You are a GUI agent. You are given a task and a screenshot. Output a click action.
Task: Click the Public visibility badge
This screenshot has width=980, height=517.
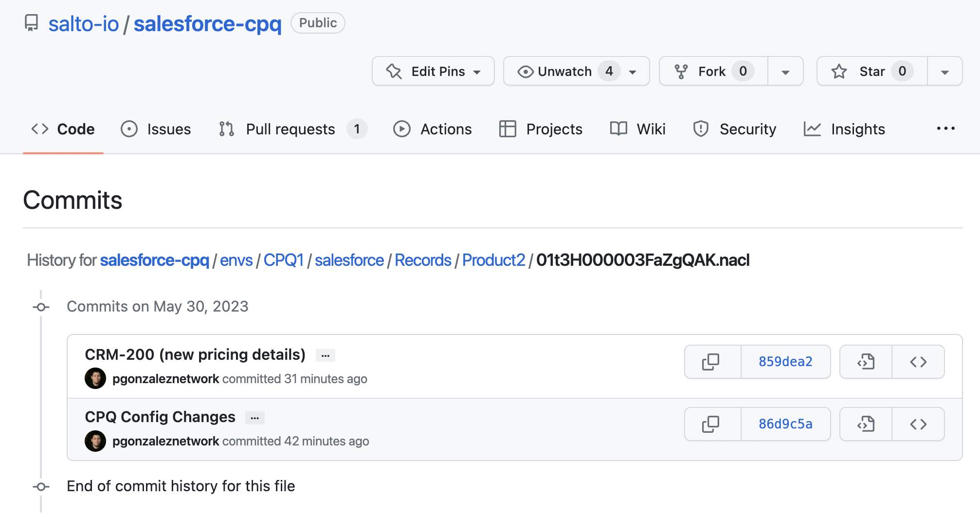coord(318,23)
